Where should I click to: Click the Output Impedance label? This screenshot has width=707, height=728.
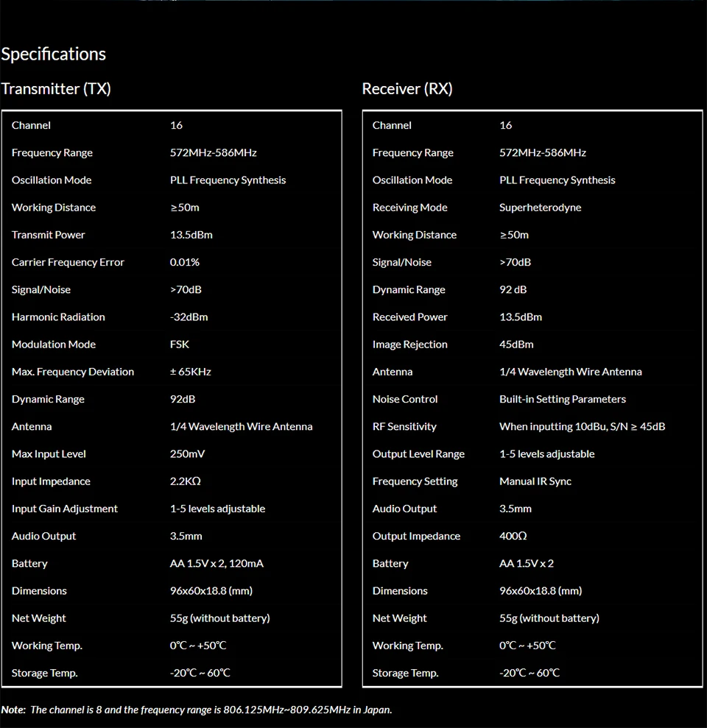pyautogui.click(x=417, y=537)
